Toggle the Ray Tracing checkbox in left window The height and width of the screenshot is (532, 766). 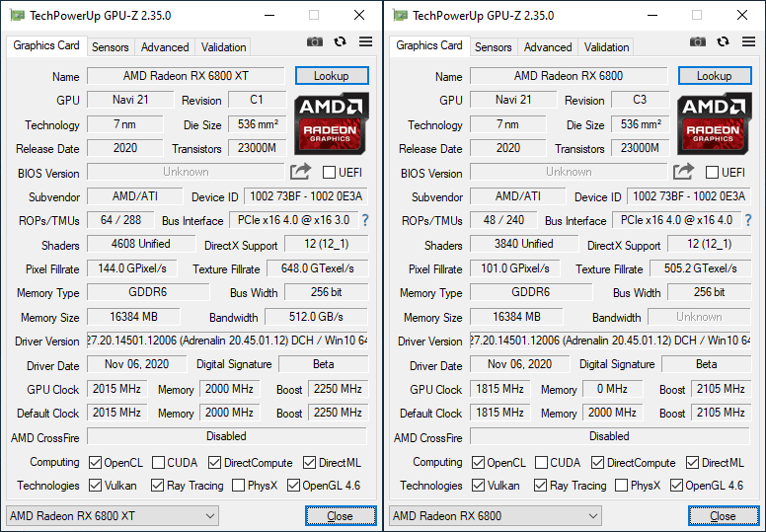158,486
